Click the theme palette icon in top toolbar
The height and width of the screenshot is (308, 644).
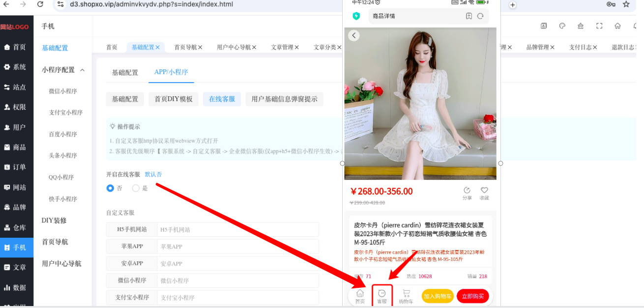coord(562,26)
